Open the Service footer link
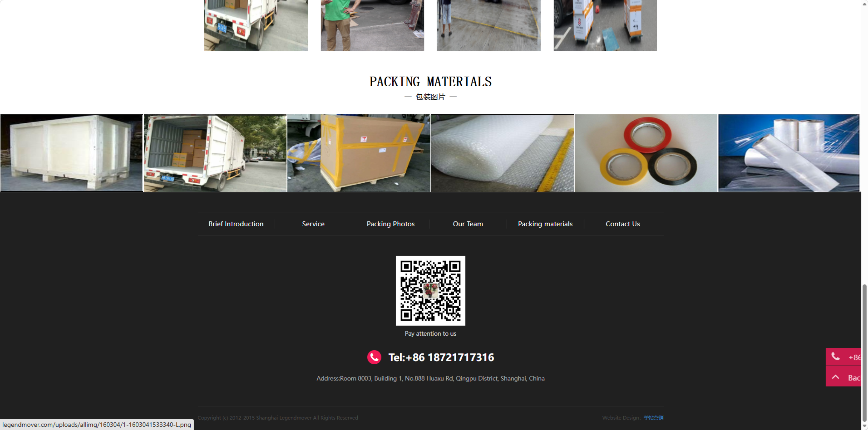The height and width of the screenshot is (430, 868). pos(313,224)
